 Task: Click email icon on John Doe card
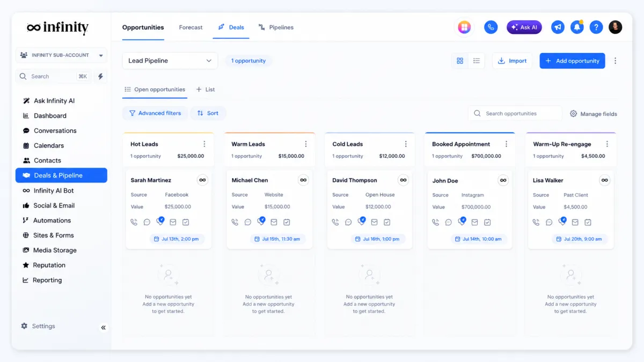474,223
